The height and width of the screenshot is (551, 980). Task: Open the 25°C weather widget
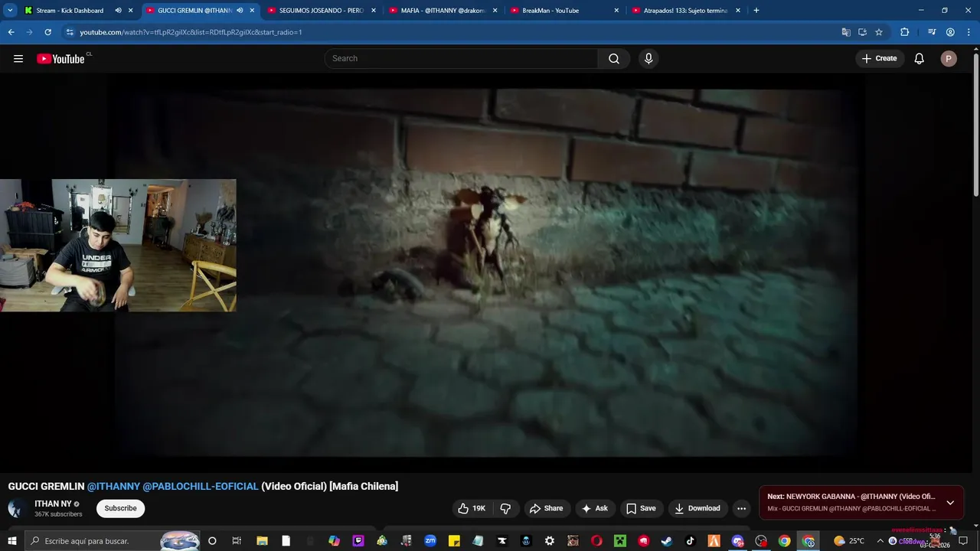point(850,541)
